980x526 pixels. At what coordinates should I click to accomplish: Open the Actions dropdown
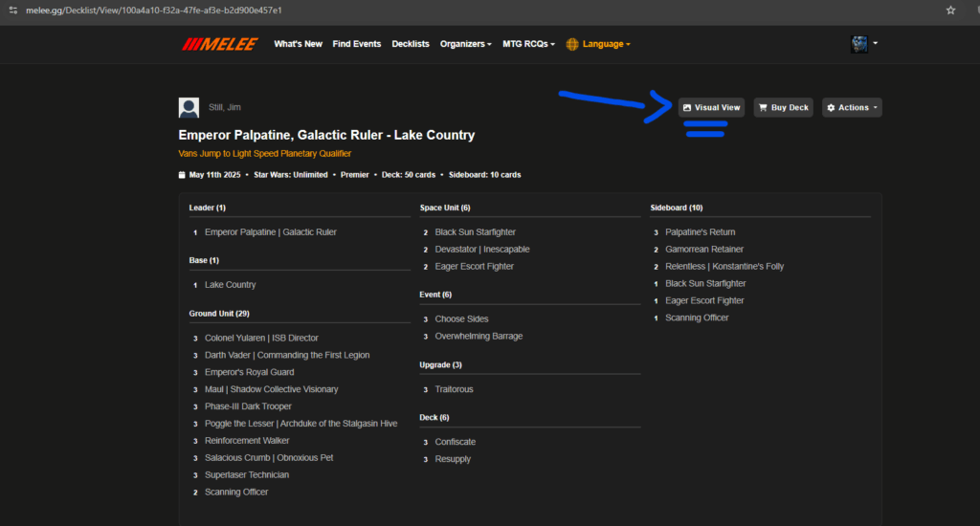click(x=852, y=107)
